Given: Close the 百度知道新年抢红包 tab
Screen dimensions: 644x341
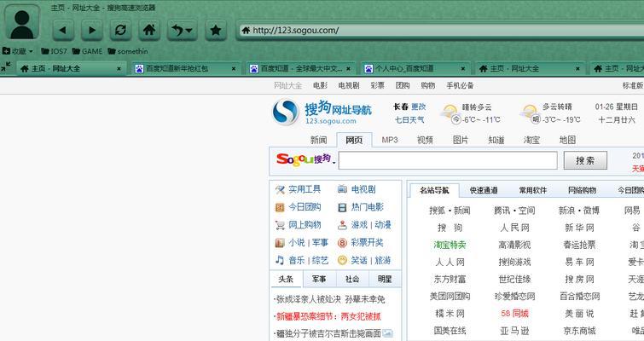Looking at the screenshot, I should click(x=234, y=69).
